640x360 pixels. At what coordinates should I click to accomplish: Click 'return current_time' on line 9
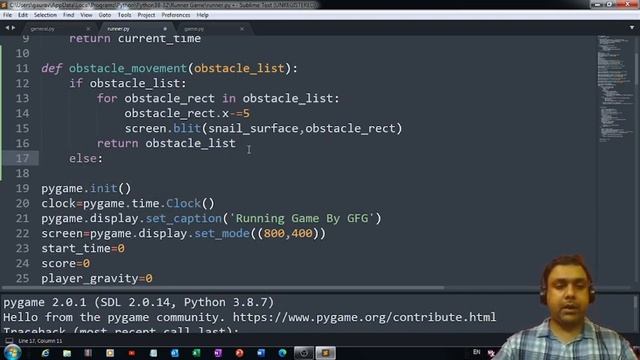pos(135,38)
